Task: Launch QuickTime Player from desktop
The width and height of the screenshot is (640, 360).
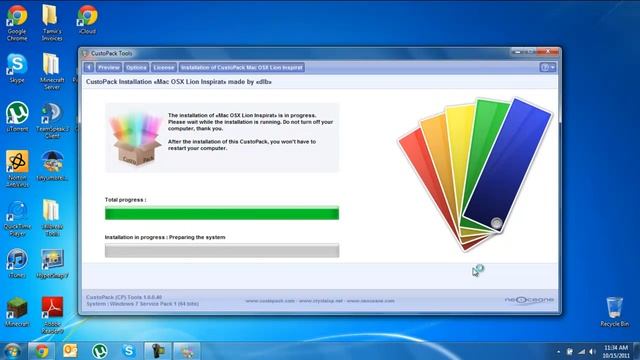Action: pos(17,218)
